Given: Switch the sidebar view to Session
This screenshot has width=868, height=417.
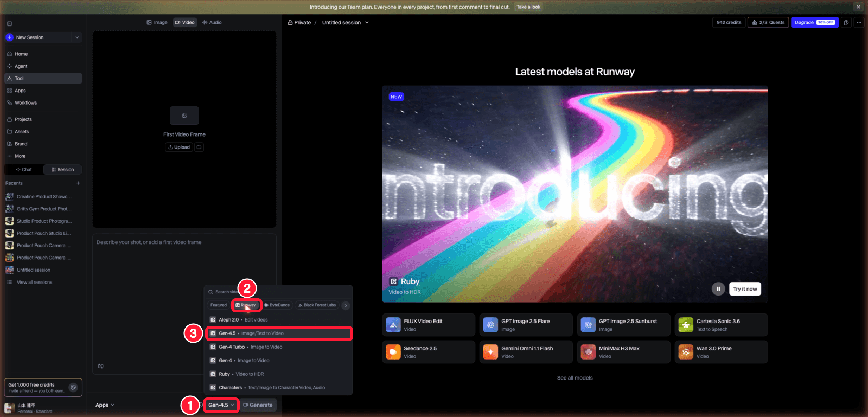Looking at the screenshot, I should pos(63,170).
